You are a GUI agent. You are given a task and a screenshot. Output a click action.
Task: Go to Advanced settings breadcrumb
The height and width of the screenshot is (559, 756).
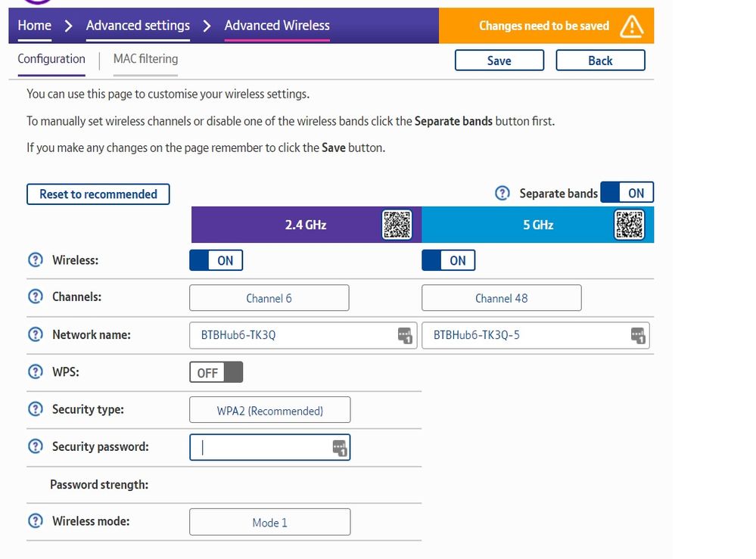(x=138, y=26)
